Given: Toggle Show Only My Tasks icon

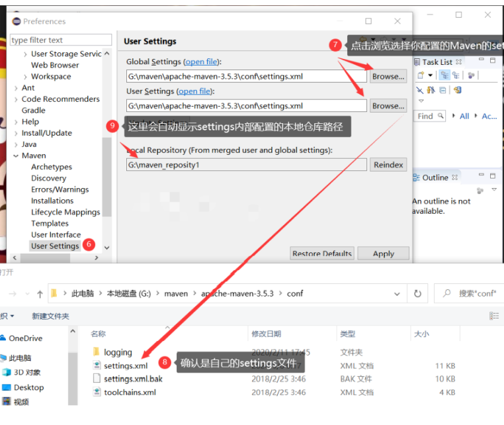Looking at the screenshot, I should pos(431,90).
